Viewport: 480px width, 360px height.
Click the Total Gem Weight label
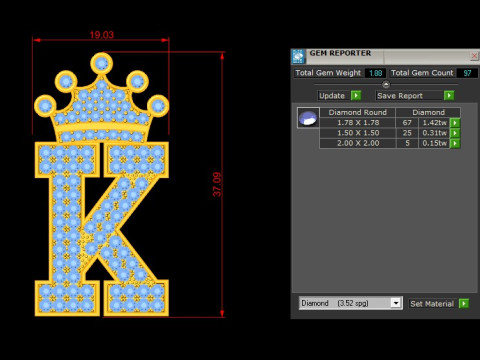click(328, 73)
